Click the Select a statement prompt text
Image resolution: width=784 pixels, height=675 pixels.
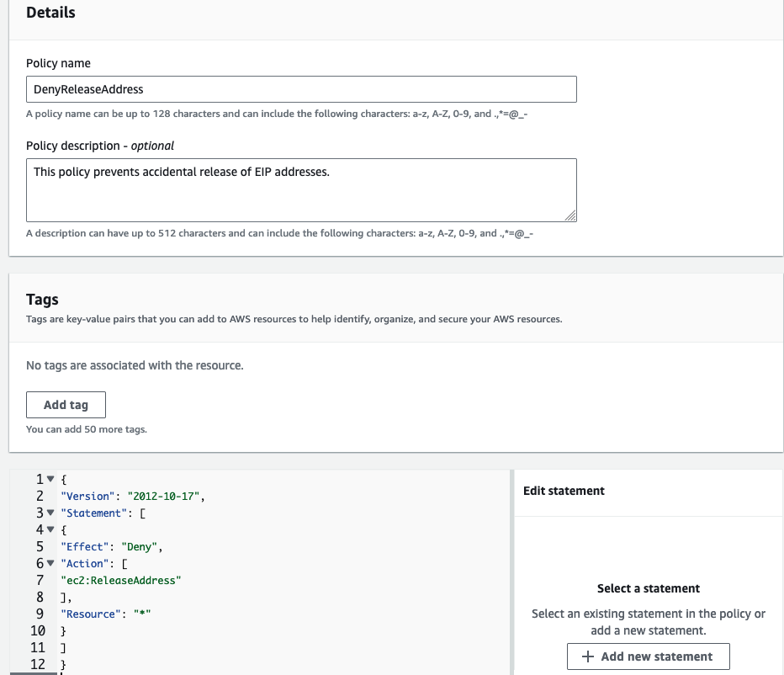648,588
